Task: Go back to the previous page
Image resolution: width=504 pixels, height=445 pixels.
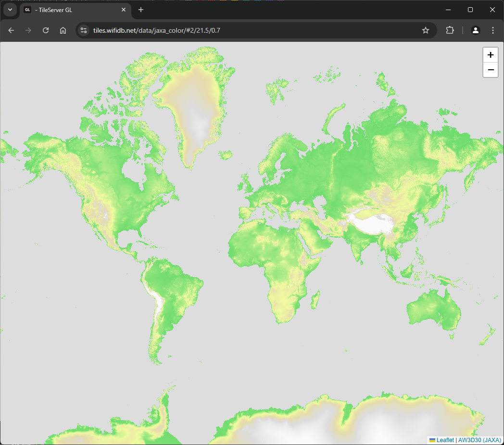Action: pyautogui.click(x=11, y=30)
